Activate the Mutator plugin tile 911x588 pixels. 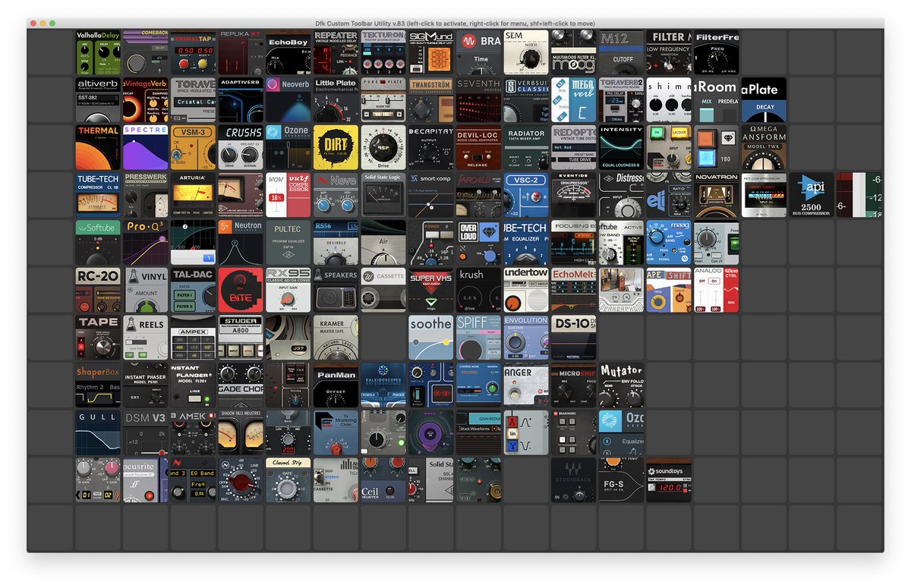coord(621,385)
